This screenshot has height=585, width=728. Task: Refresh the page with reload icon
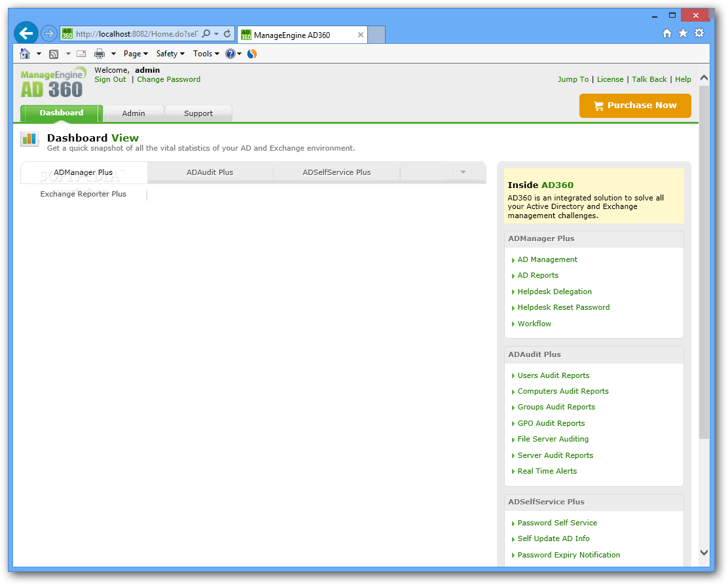(x=227, y=33)
